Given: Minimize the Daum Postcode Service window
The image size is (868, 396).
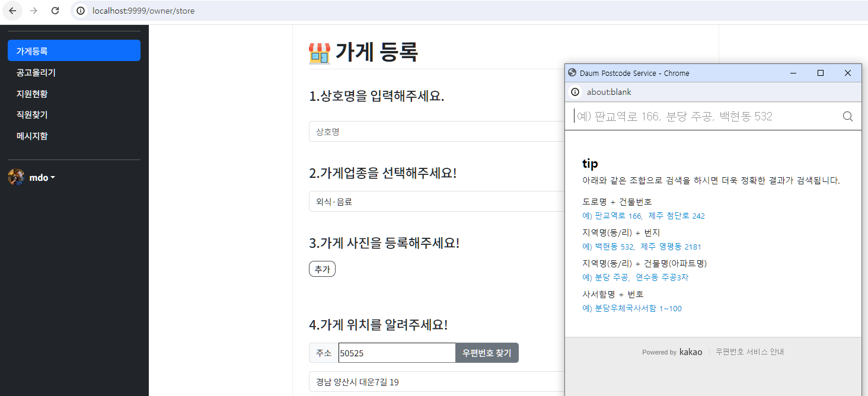Looking at the screenshot, I should point(793,73).
